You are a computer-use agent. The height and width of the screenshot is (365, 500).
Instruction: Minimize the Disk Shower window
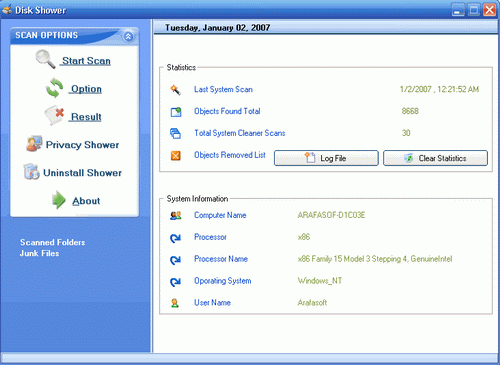coord(458,10)
